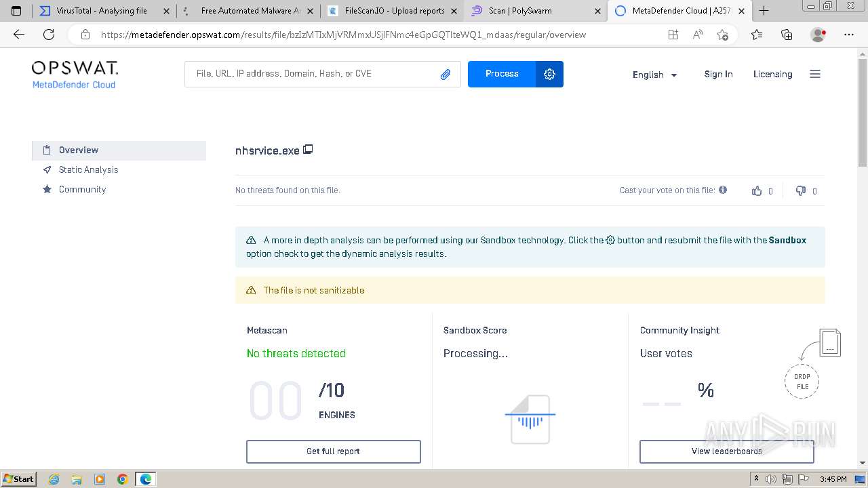Click the nhsrvice.exe file name
The height and width of the screenshot is (488, 868).
[x=267, y=150]
